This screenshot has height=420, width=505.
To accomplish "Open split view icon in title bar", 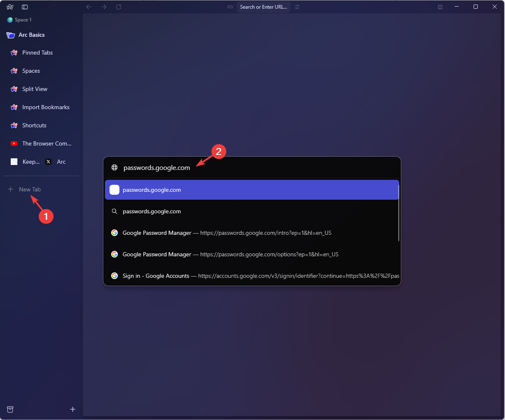I will click(x=440, y=7).
